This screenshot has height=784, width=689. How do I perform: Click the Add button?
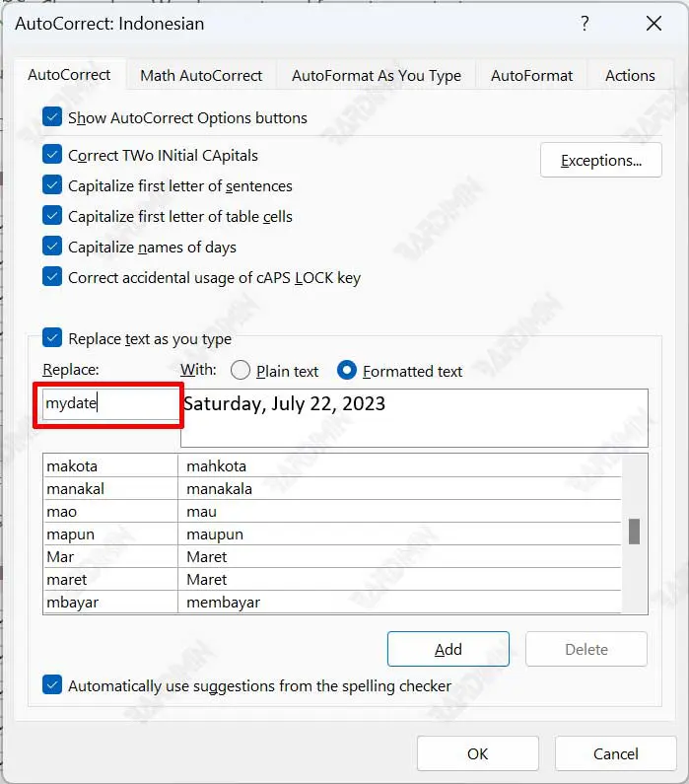tap(448, 649)
